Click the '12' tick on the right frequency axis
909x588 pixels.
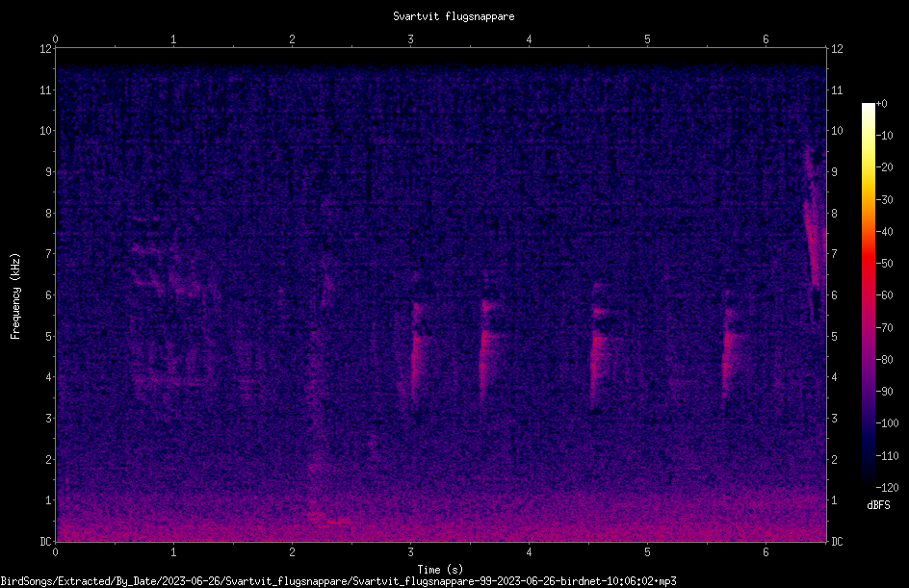coord(837,49)
